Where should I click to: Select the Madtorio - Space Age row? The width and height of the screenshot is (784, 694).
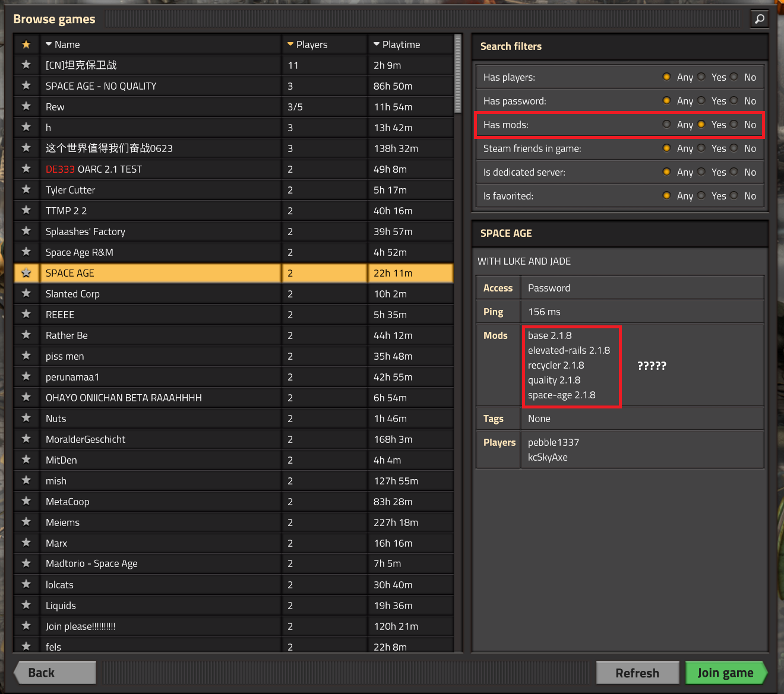233,563
